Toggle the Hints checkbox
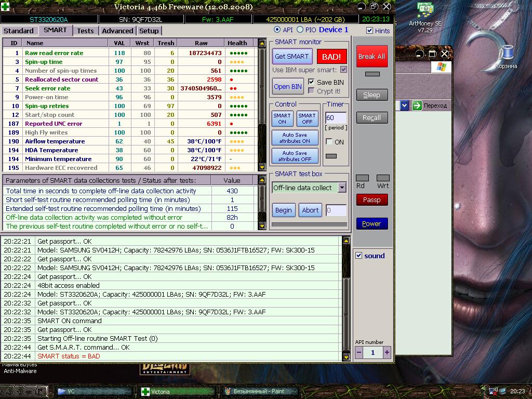 [x=370, y=31]
